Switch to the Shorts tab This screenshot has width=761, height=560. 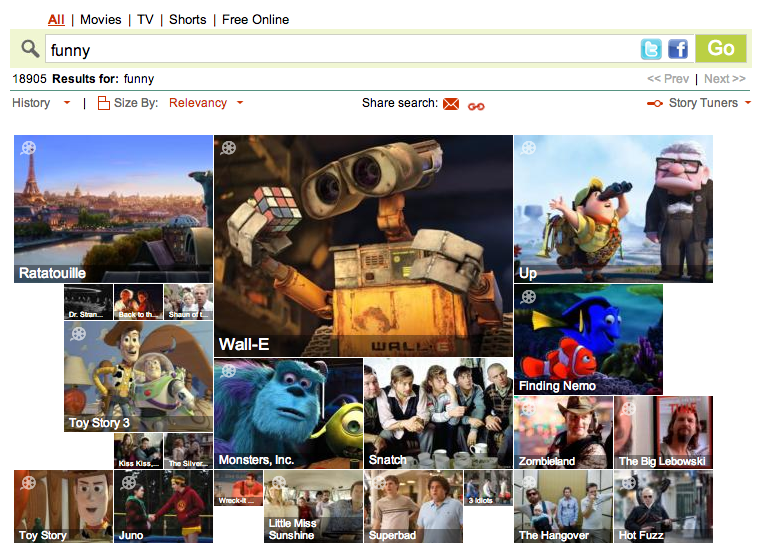click(187, 20)
